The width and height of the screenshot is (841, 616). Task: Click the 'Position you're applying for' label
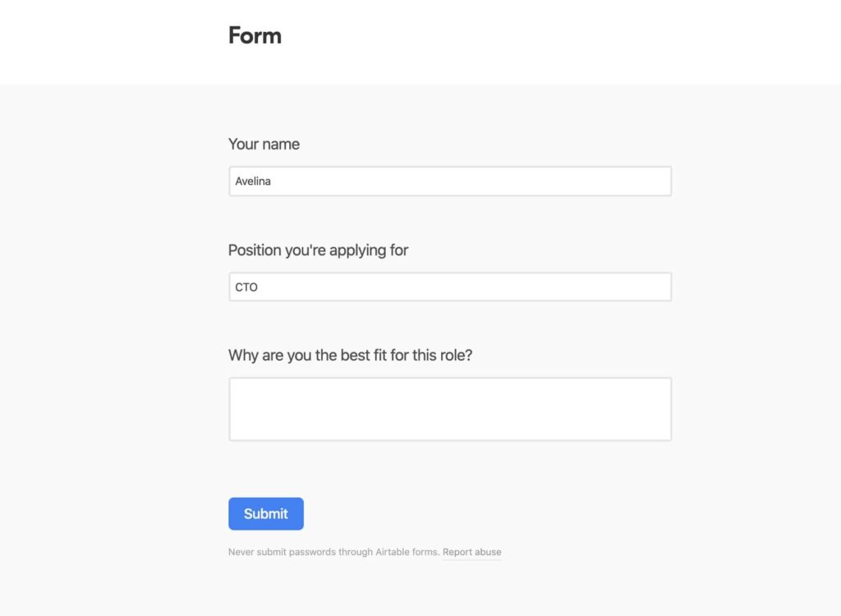[318, 250]
